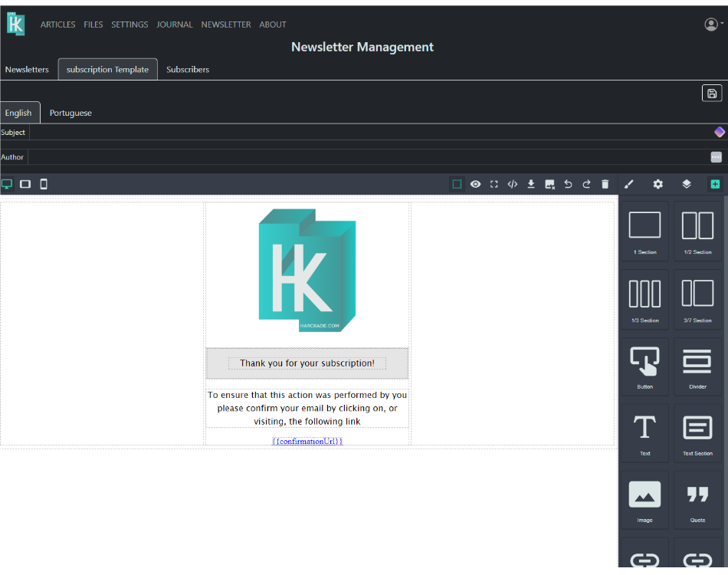Click the toggle images icon
Image resolution: width=728 pixels, height=575 pixels.
click(549, 184)
